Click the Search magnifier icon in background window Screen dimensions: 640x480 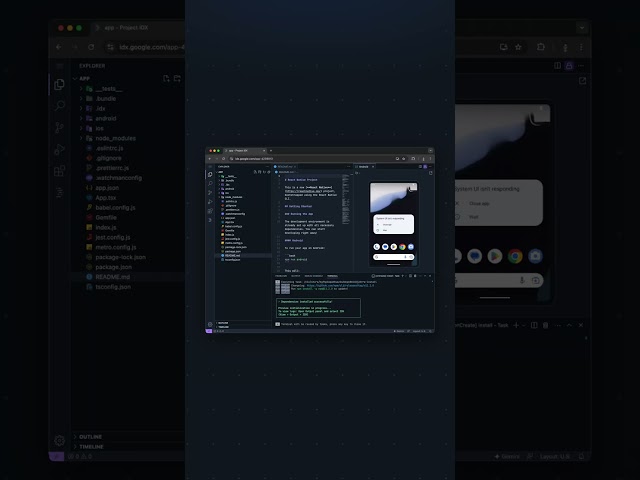[59, 106]
